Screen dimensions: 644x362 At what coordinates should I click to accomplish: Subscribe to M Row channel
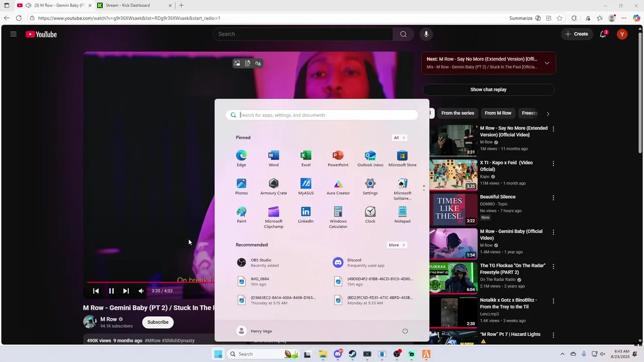pyautogui.click(x=158, y=322)
